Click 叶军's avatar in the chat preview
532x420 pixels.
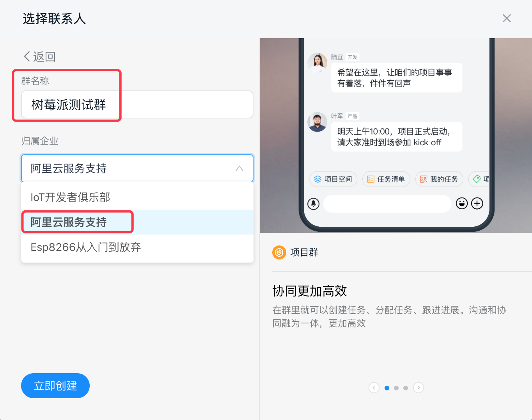(317, 122)
